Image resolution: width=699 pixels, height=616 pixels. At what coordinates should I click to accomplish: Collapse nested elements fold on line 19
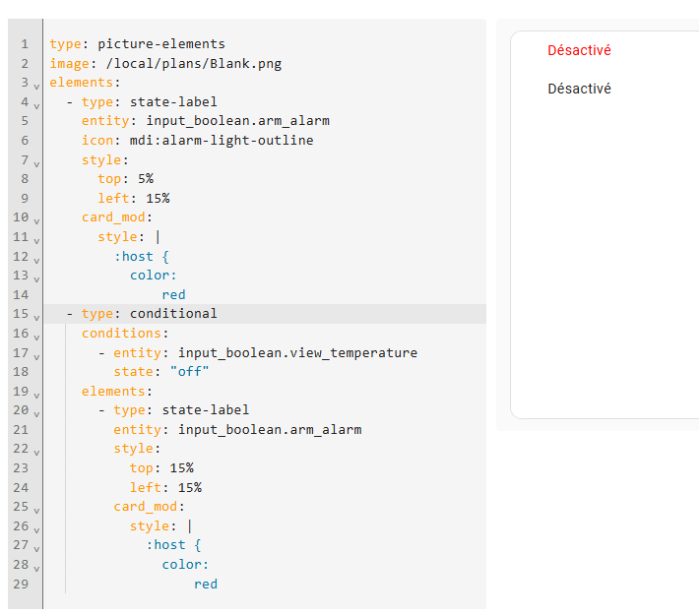(x=36, y=395)
